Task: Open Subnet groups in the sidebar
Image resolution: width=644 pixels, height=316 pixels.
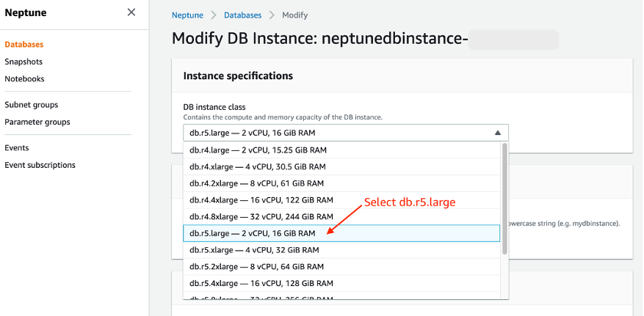Action: [x=32, y=105]
